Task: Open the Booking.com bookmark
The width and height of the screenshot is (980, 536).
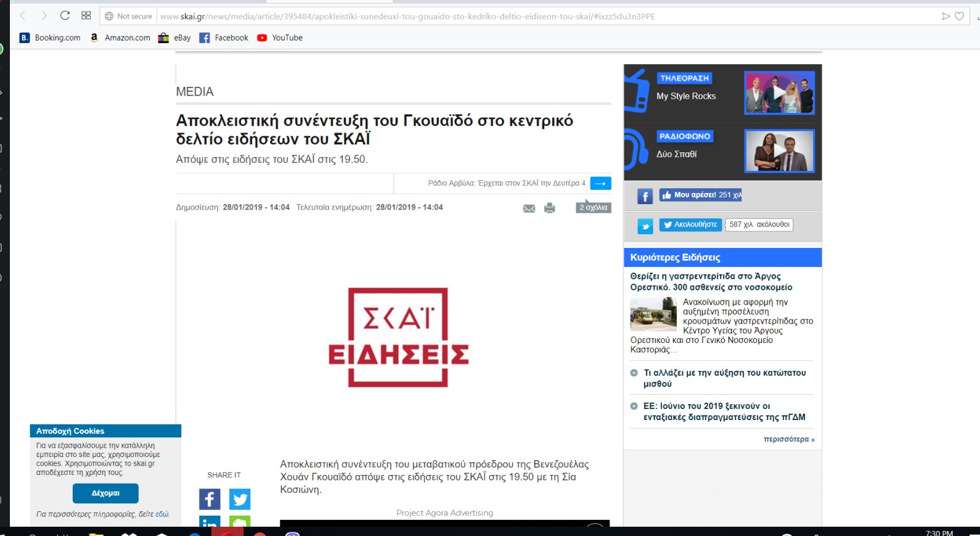Action: pos(50,38)
